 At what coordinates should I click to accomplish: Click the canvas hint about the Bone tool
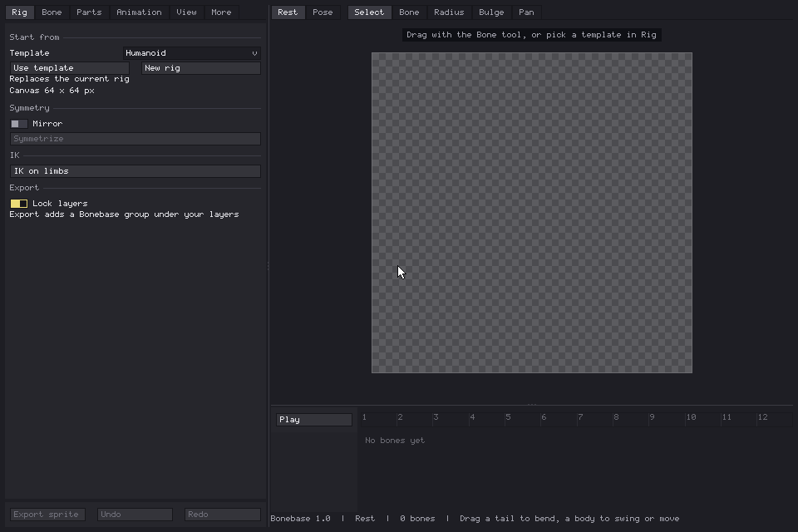(532, 35)
